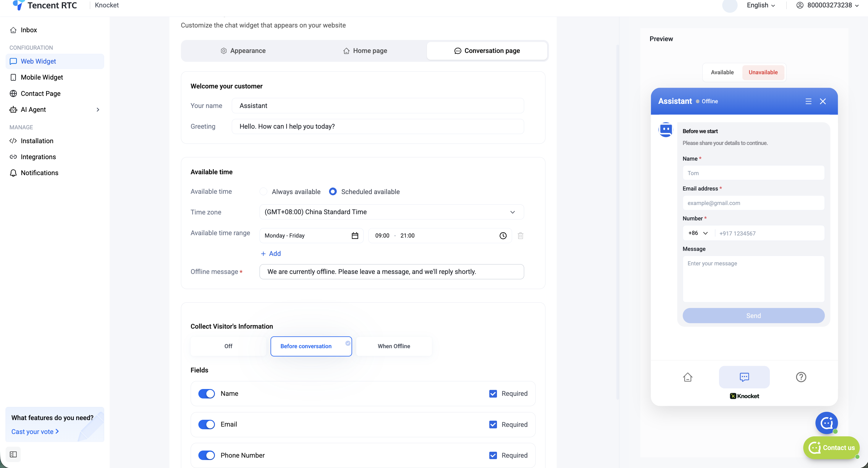868x468 pixels.
Task: Toggle the Email field switch
Action: [x=206, y=424]
